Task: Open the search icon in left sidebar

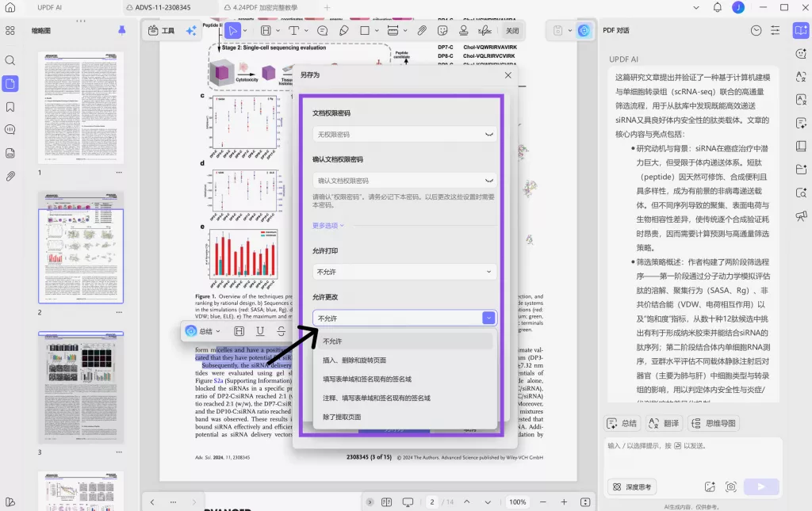Action: coord(10,60)
